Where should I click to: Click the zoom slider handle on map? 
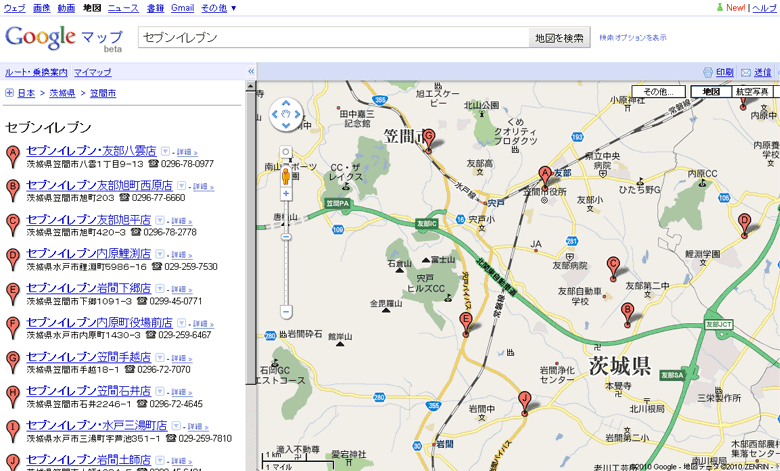[x=286, y=237]
